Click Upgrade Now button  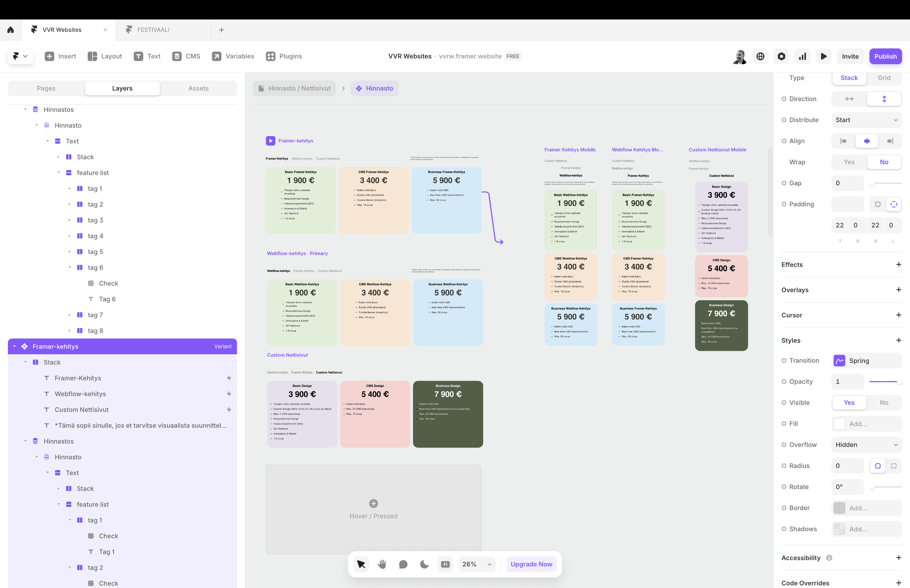[531, 564]
